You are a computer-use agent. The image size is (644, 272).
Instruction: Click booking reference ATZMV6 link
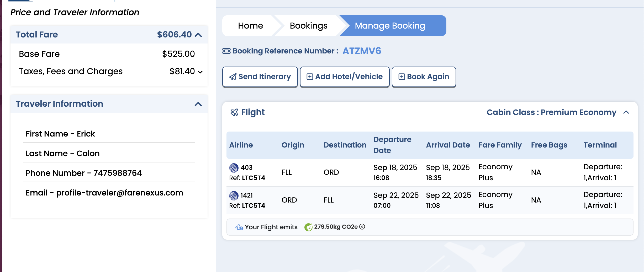point(362,51)
